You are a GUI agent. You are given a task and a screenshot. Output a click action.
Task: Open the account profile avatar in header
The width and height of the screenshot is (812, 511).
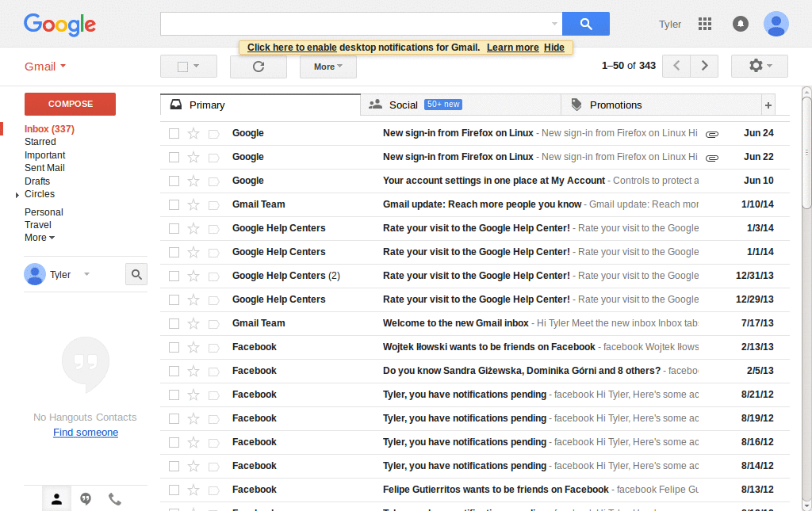(x=776, y=24)
